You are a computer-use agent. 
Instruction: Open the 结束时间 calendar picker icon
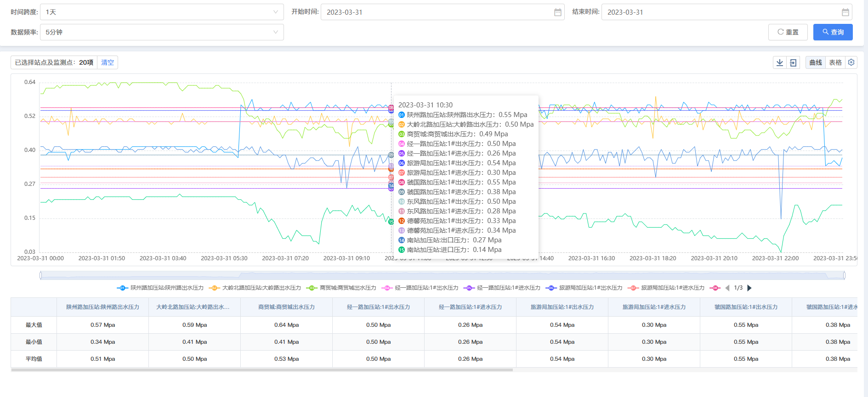[x=845, y=12]
